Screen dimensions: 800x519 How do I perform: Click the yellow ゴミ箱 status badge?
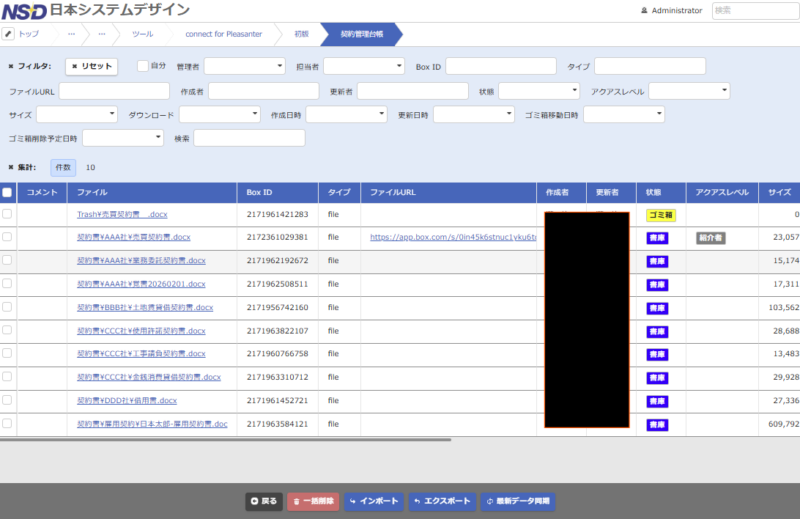coord(661,215)
